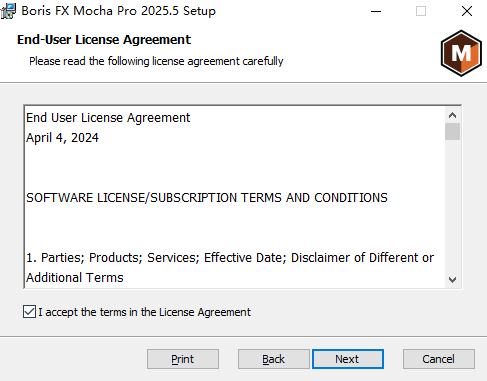This screenshot has width=487, height=381.
Task: Uncheck the accept license terms checkbox
Action: (29, 312)
